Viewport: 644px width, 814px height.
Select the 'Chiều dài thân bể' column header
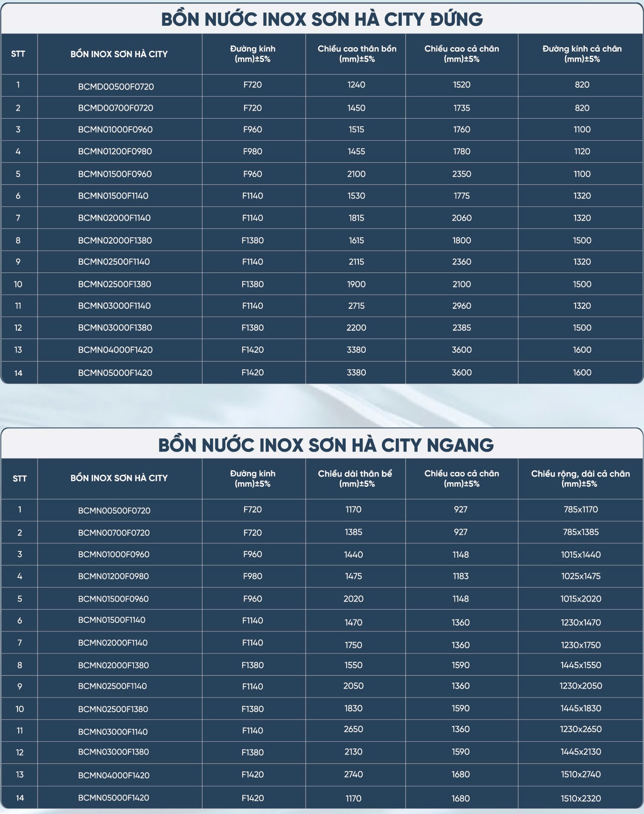click(355, 479)
